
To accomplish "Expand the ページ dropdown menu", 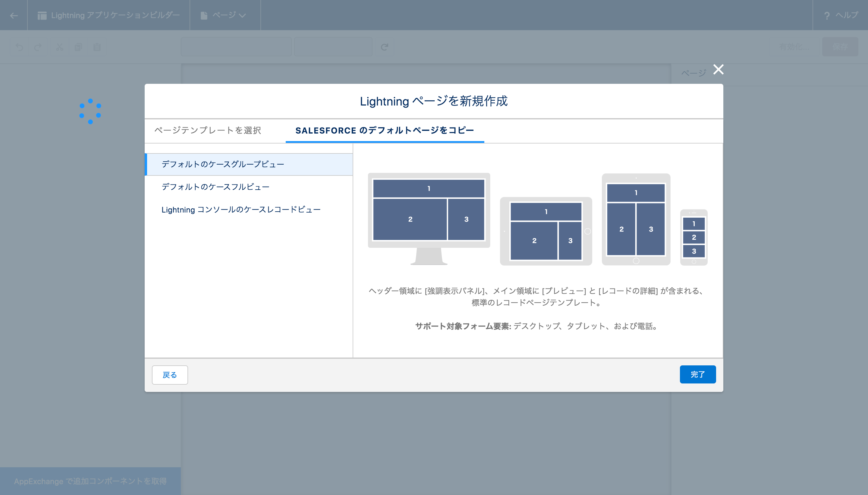I will click(224, 15).
